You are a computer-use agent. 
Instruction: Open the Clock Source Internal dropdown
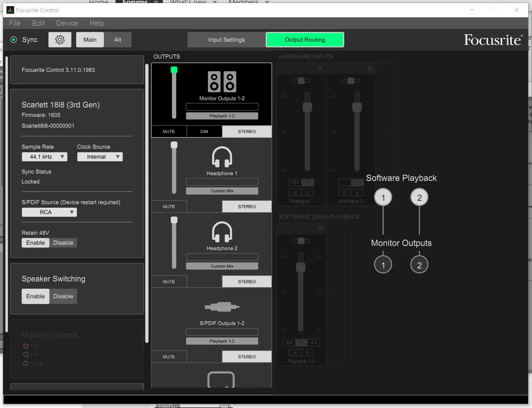coord(100,157)
